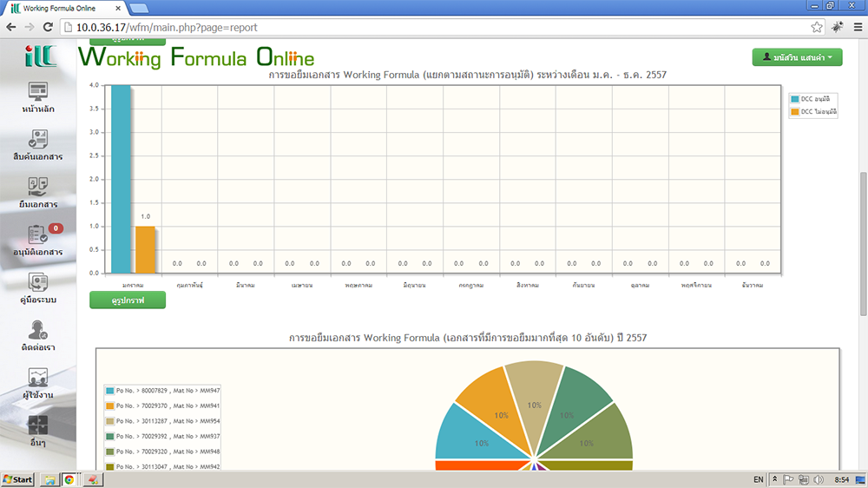This screenshot has height=488, width=868.
Task: Open ติดต่อเรา contact us in the sidebar
Action: 37,336
